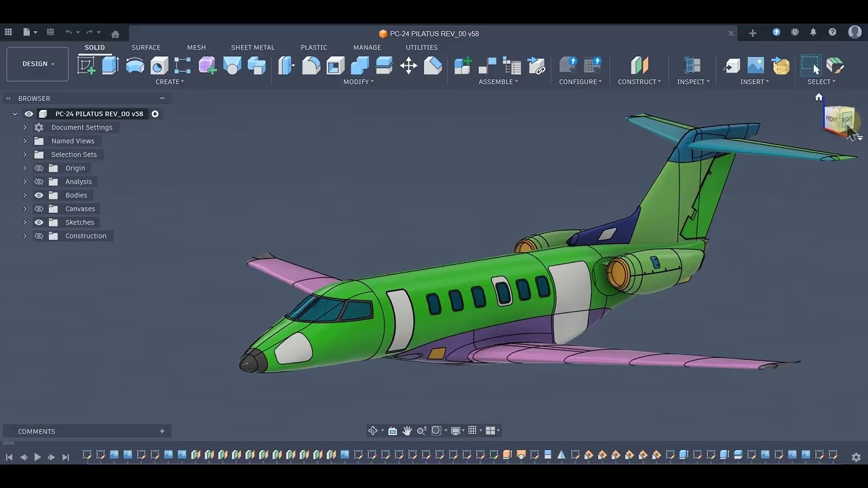Select the Combine tool
This screenshot has width=868, height=488.
[x=359, y=65]
